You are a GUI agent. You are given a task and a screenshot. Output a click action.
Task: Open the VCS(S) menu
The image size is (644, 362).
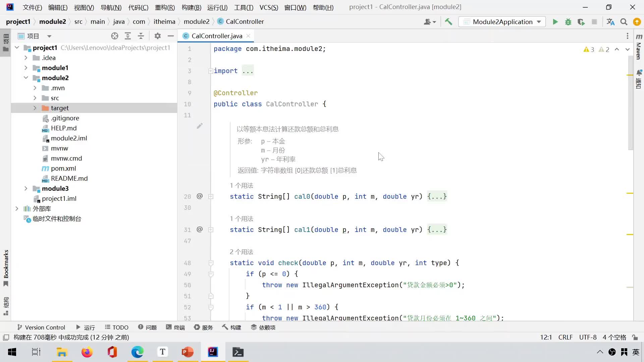(269, 7)
